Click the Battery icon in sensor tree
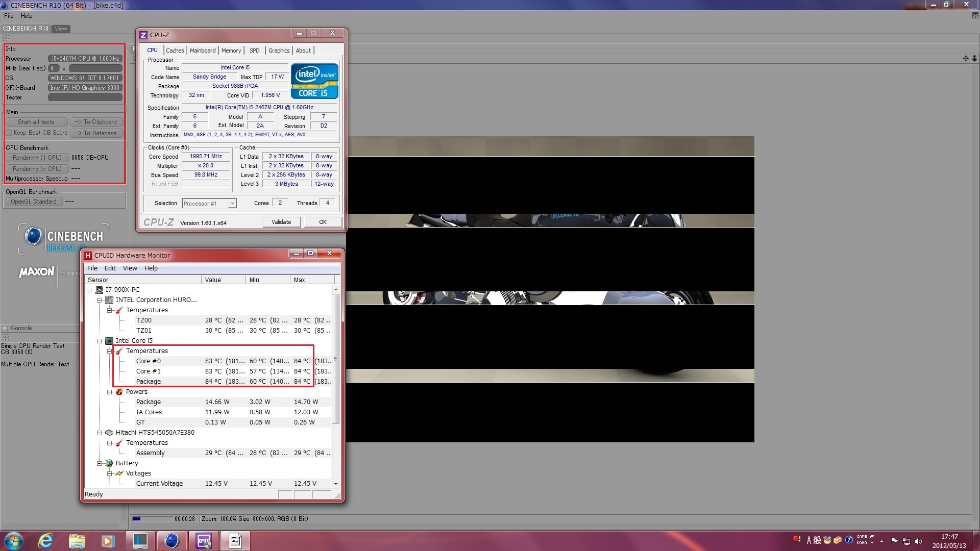 (x=109, y=463)
